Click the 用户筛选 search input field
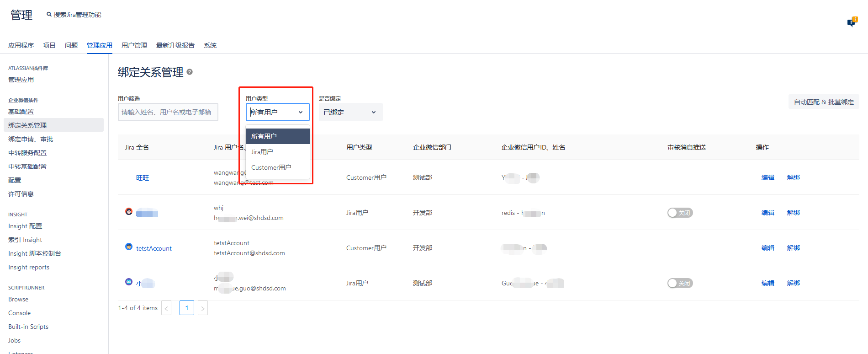The width and height of the screenshot is (868, 354). [168, 112]
